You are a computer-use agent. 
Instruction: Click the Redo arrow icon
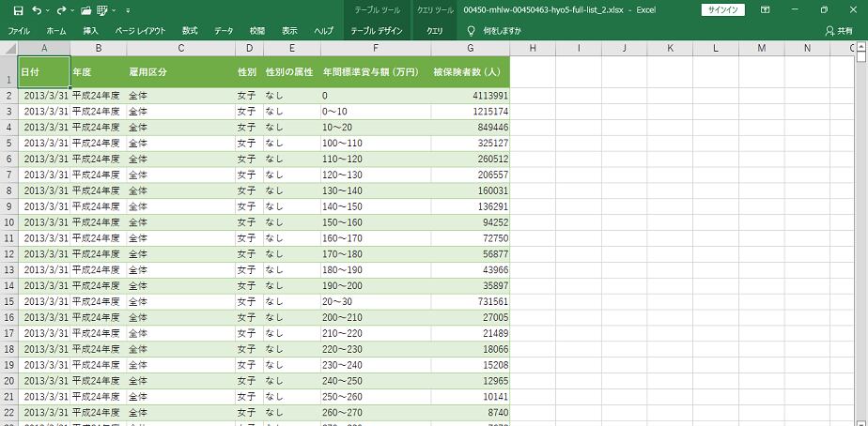click(62, 10)
